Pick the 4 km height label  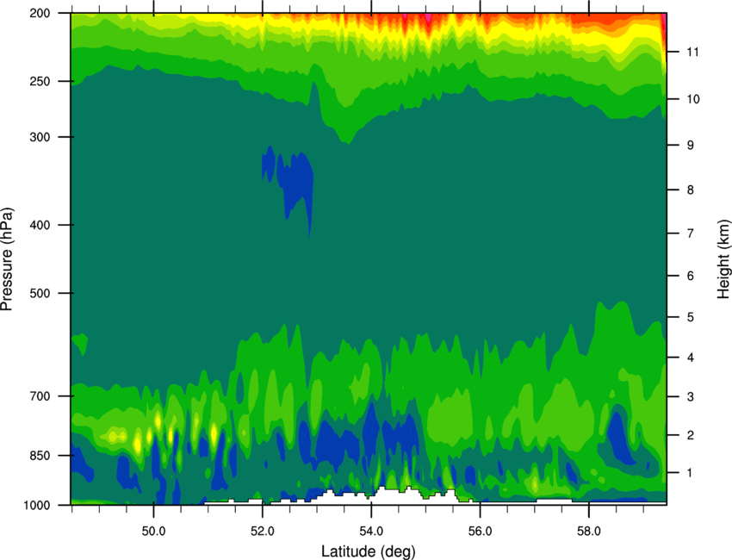(x=691, y=358)
